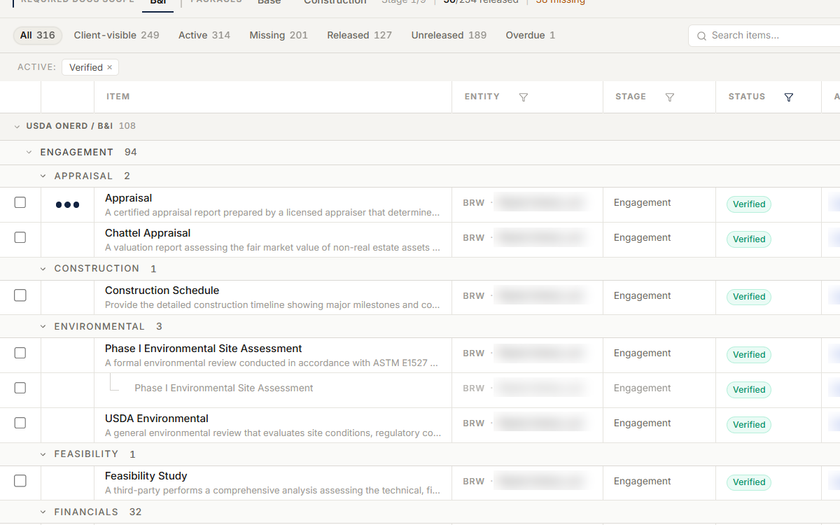Click Verified badge on Chattel Appraisal row
840x525 pixels.
tap(749, 239)
